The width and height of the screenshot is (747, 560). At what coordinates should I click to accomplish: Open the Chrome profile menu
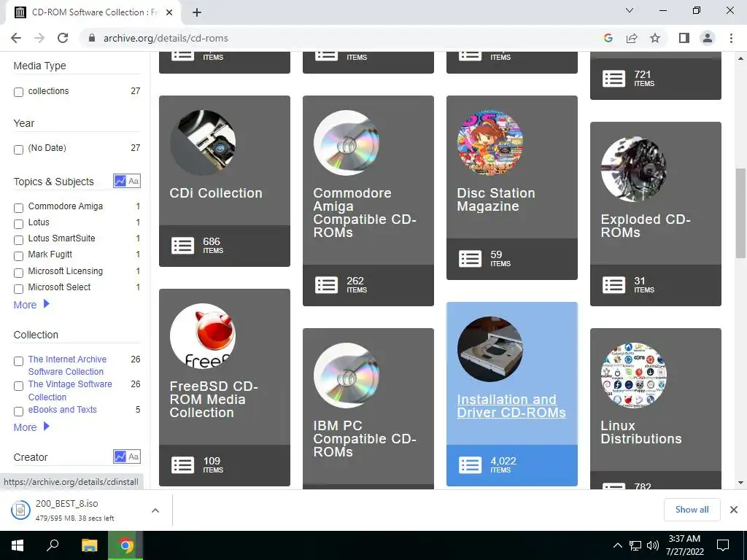708,38
